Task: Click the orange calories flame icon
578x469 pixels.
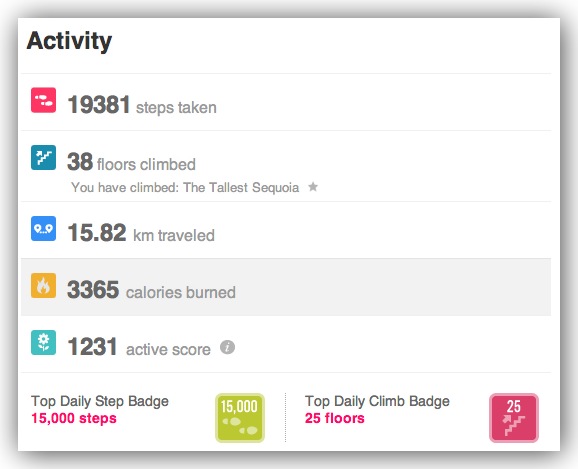Action: 43,285
